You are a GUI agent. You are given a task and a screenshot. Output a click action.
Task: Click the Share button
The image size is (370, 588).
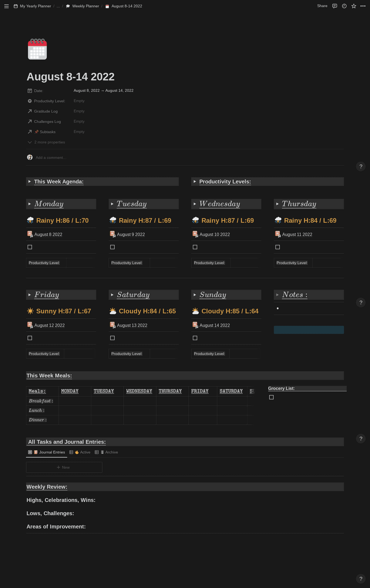coord(322,6)
